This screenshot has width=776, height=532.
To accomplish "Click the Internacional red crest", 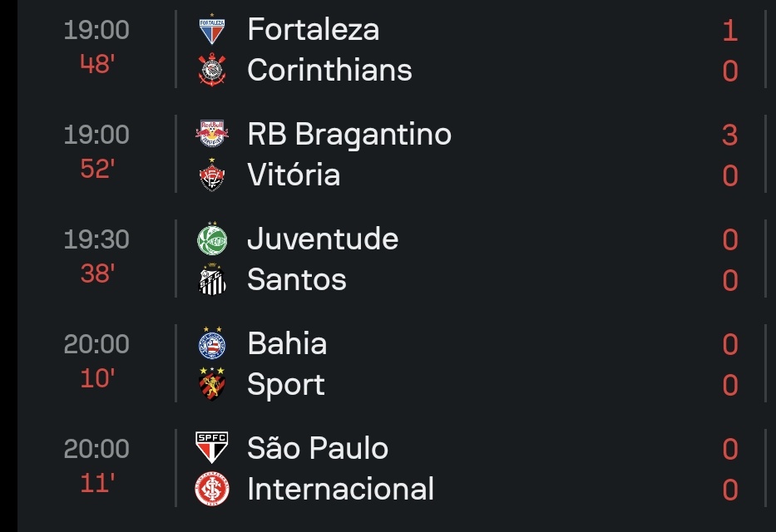I will point(211,490).
